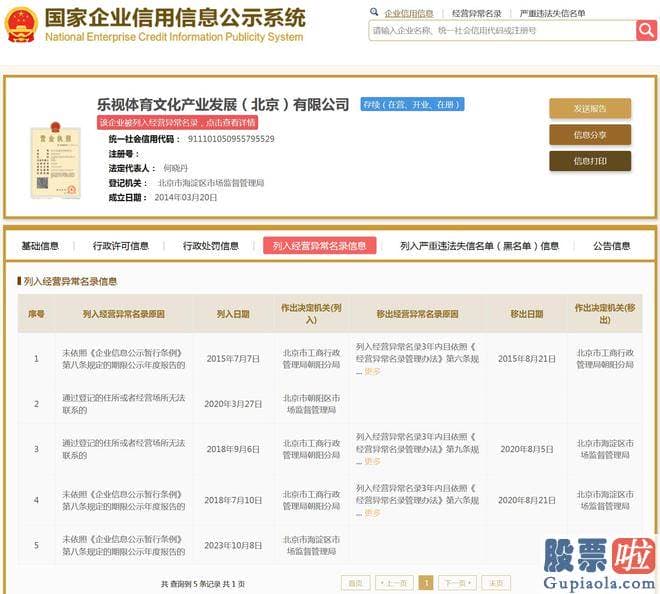This screenshot has width=660, height=594.
Task: Click the 上一页 pagination button
Action: [394, 583]
